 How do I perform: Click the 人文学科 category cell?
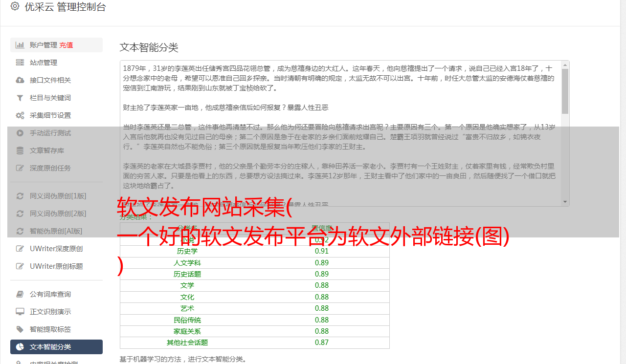187,263
